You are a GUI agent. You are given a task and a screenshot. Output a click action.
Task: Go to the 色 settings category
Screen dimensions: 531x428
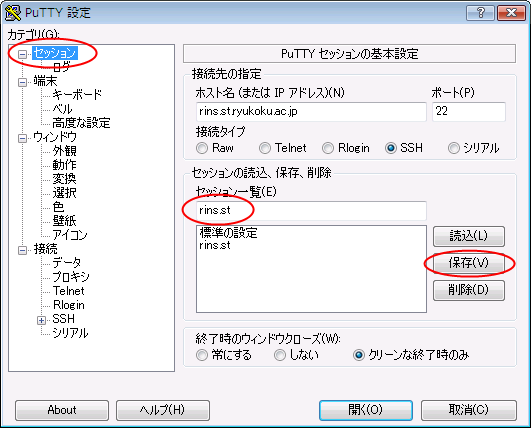(x=58, y=207)
